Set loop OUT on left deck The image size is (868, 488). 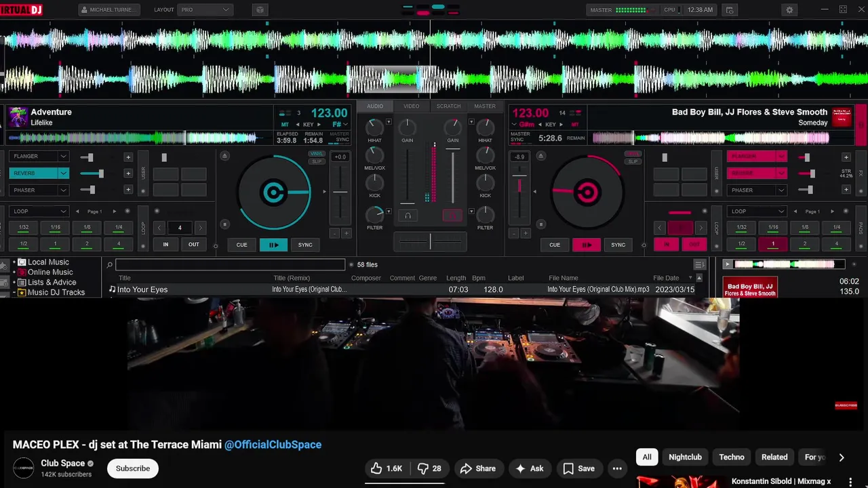coord(194,245)
